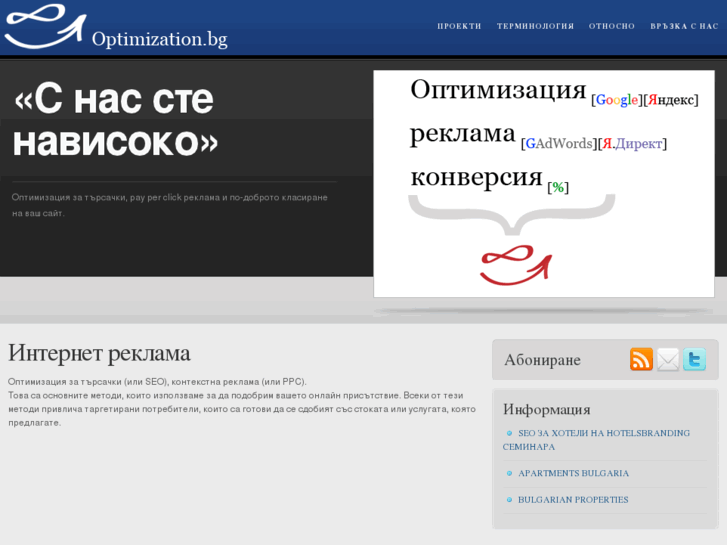Open SEO за хотели на HotelsBranding link

pyautogui.click(x=596, y=440)
